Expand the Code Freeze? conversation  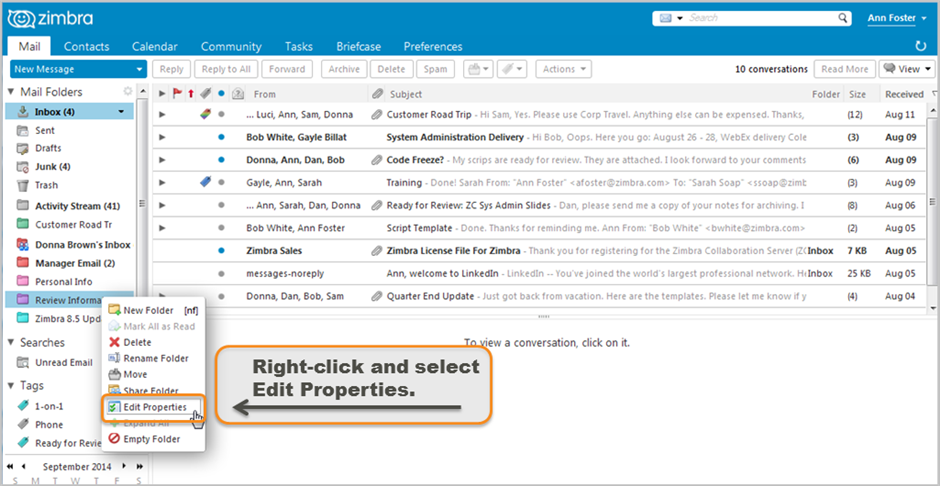tap(162, 160)
